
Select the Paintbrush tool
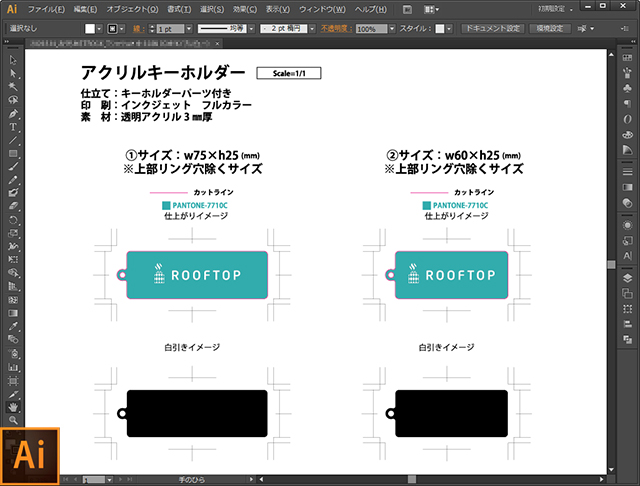(x=13, y=167)
